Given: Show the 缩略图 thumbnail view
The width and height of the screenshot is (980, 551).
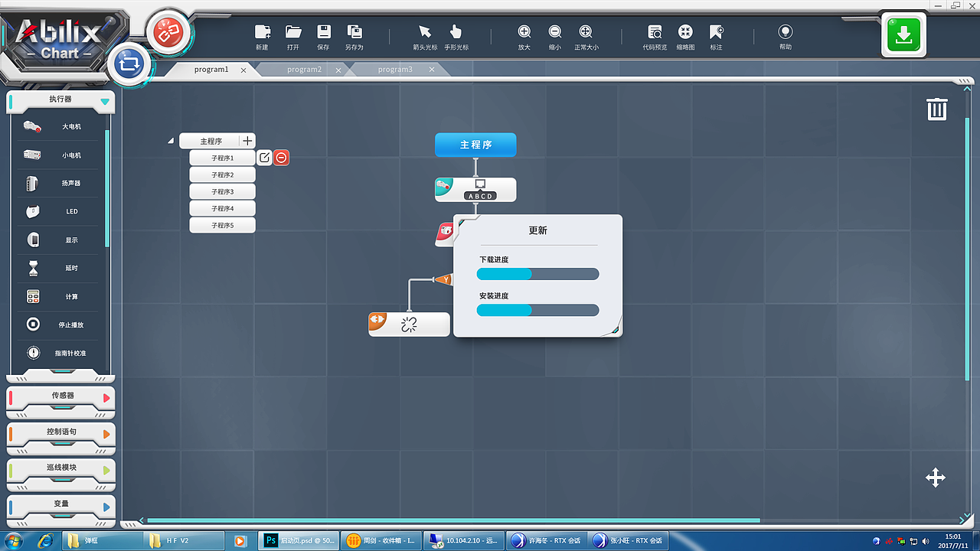Looking at the screenshot, I should coord(685,32).
